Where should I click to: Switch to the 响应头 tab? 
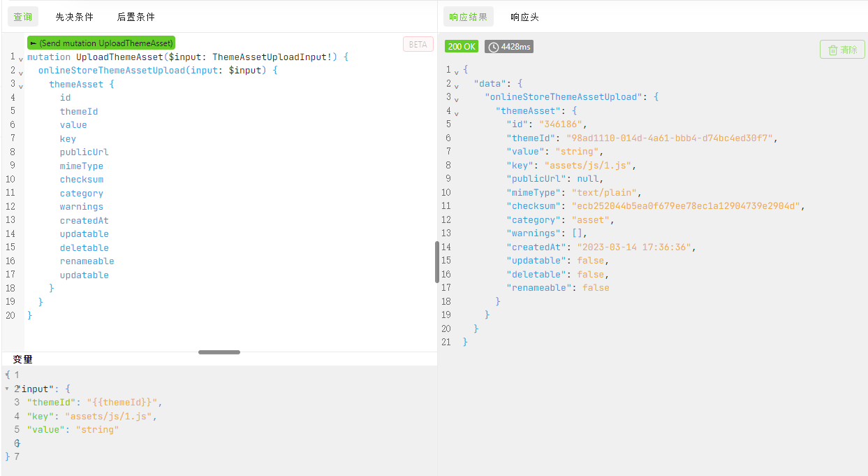(x=524, y=17)
